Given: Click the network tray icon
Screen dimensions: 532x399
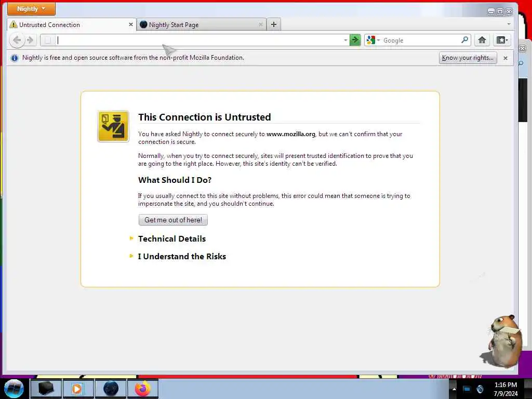Looking at the screenshot, I should [467, 389].
